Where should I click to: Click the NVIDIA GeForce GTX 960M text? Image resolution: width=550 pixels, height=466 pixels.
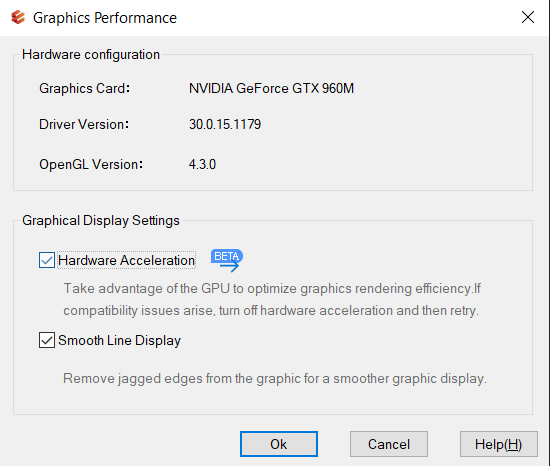(x=271, y=88)
